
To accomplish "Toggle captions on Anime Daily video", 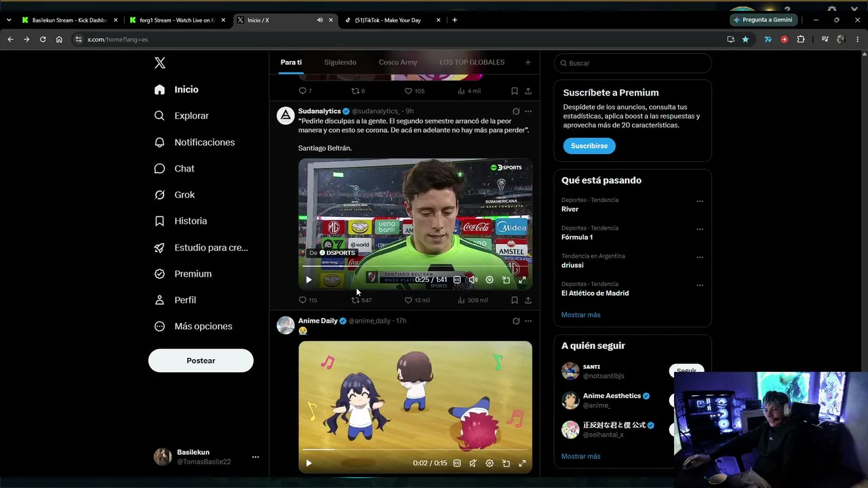I will [x=457, y=464].
